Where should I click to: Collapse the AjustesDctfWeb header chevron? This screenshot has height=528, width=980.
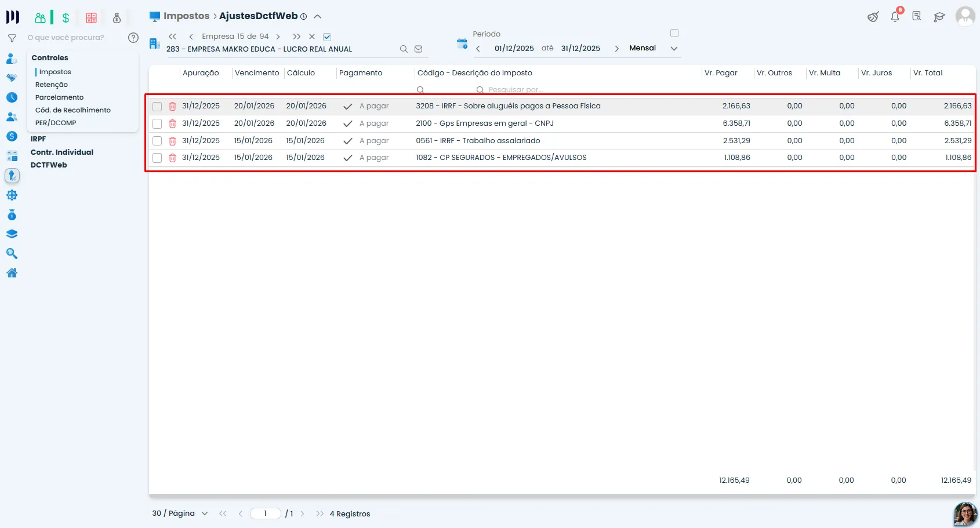(x=317, y=17)
